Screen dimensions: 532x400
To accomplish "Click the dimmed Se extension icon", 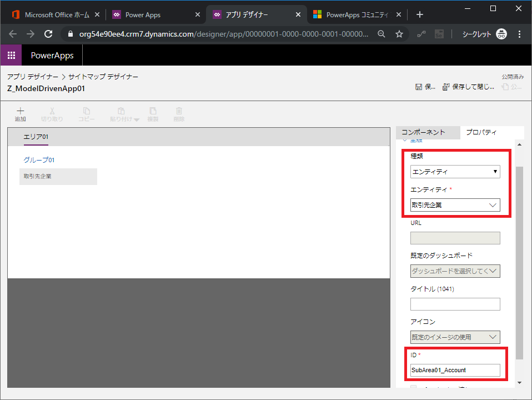I will 439,34.
